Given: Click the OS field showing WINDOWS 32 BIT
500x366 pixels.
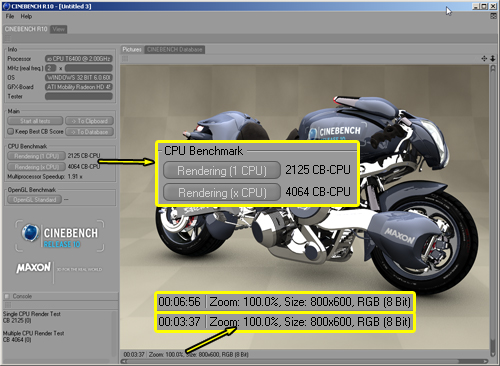Looking at the screenshot, I should [x=79, y=77].
